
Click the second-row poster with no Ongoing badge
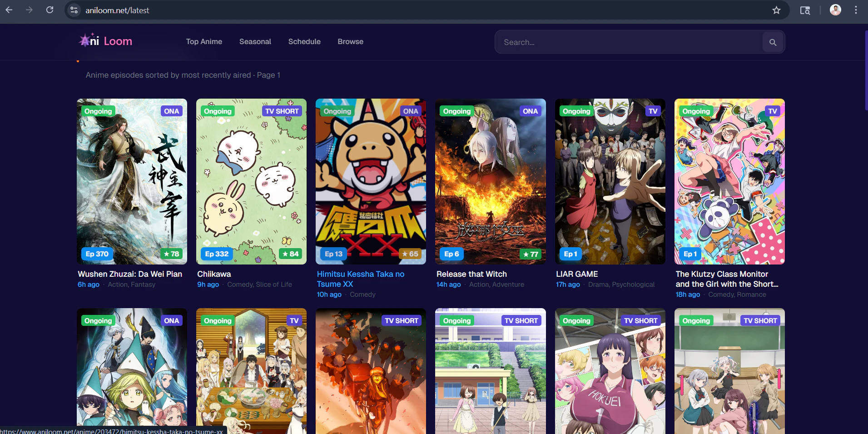click(371, 371)
